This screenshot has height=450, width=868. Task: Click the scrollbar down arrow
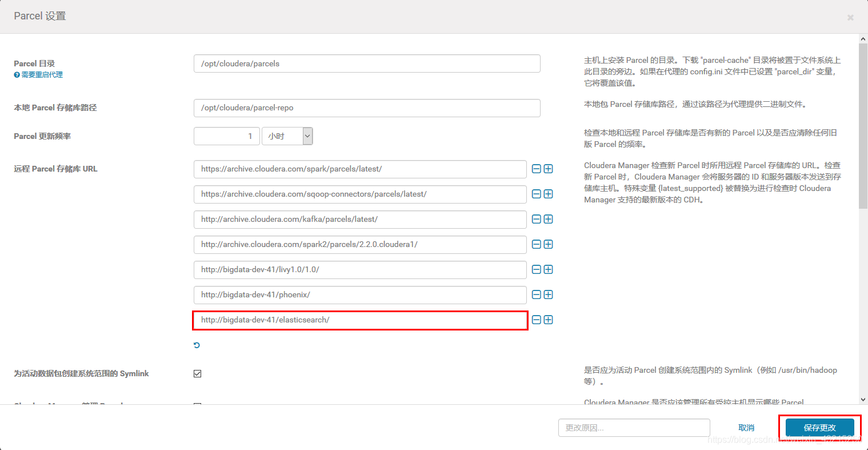[x=863, y=400]
